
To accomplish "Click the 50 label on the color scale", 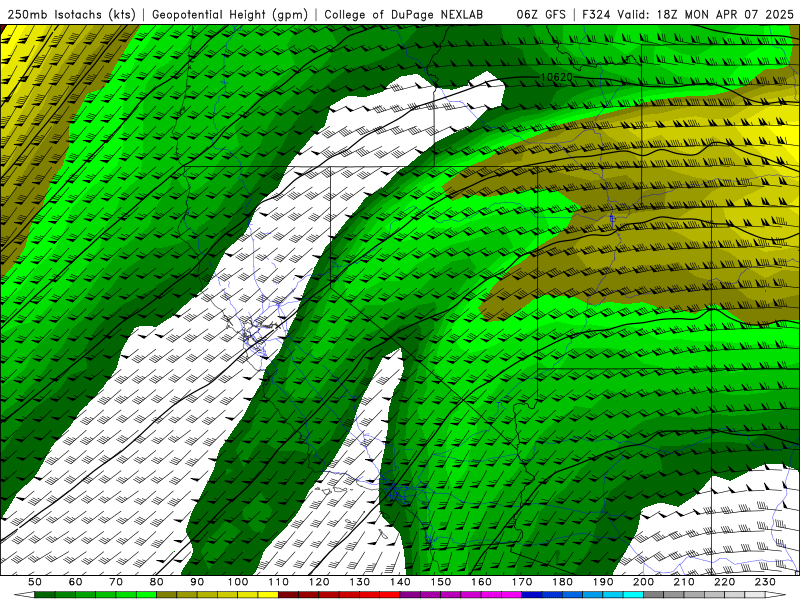I will 34,582.
